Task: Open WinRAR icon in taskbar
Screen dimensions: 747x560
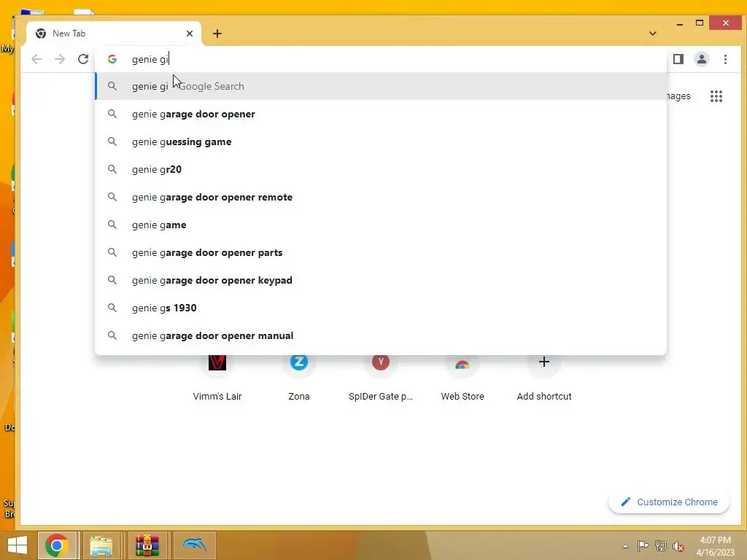Action: (147, 545)
